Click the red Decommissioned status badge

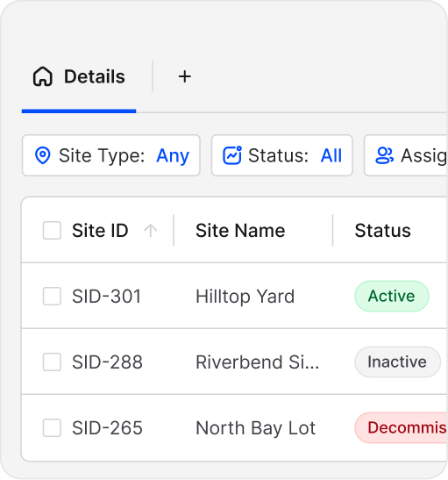[x=402, y=427]
